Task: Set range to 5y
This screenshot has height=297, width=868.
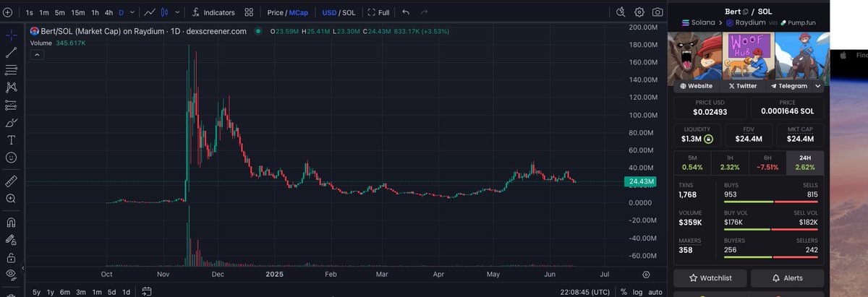Action: 36,292
